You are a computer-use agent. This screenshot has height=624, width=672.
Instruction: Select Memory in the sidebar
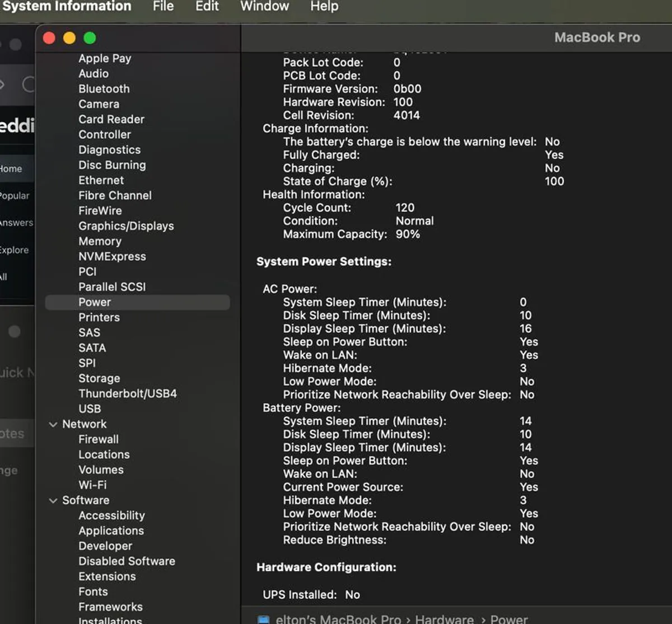100,241
